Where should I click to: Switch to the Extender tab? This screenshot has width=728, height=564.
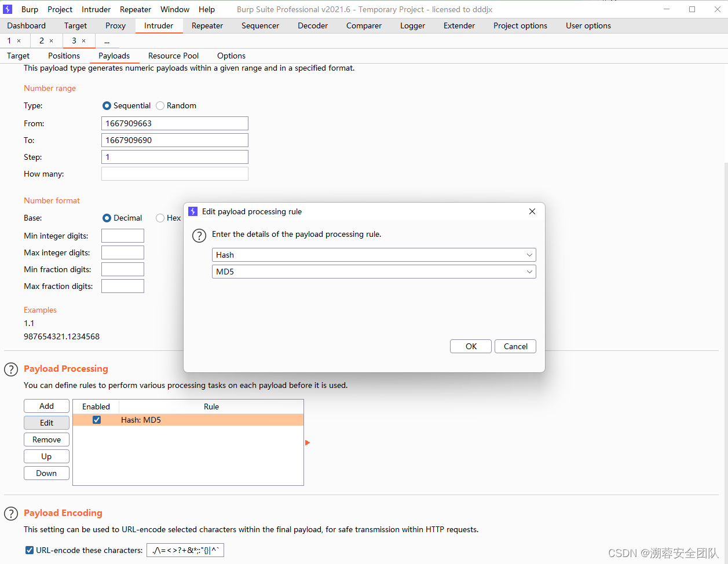point(459,25)
